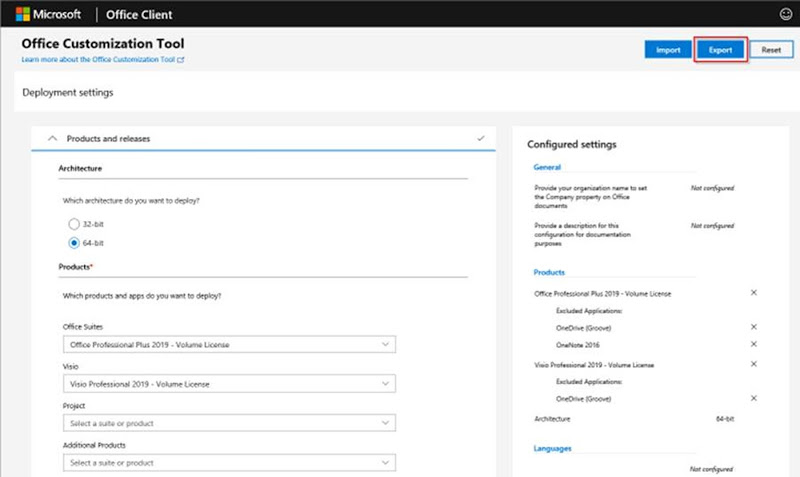Click the Deployment settings heading
Image resolution: width=800 pixels, height=477 pixels.
point(68,92)
